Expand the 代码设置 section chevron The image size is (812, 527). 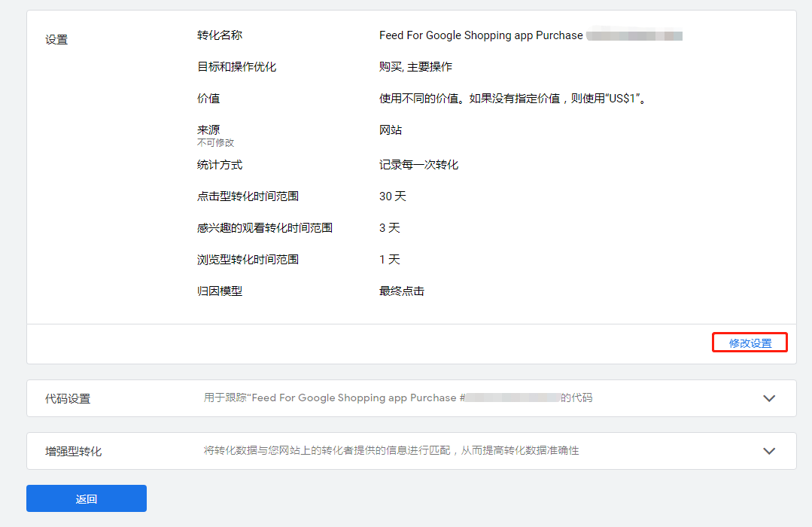pyautogui.click(x=769, y=398)
